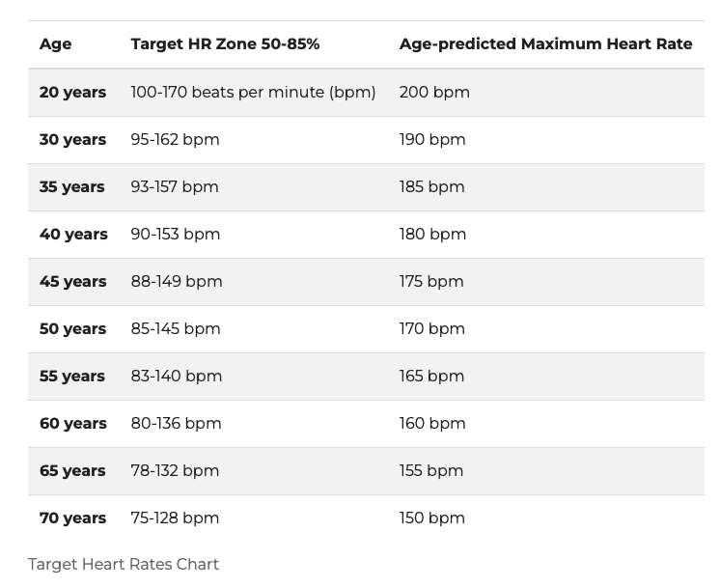Click the 78-132 bpm target zone cell
720x588 pixels.
(x=175, y=471)
